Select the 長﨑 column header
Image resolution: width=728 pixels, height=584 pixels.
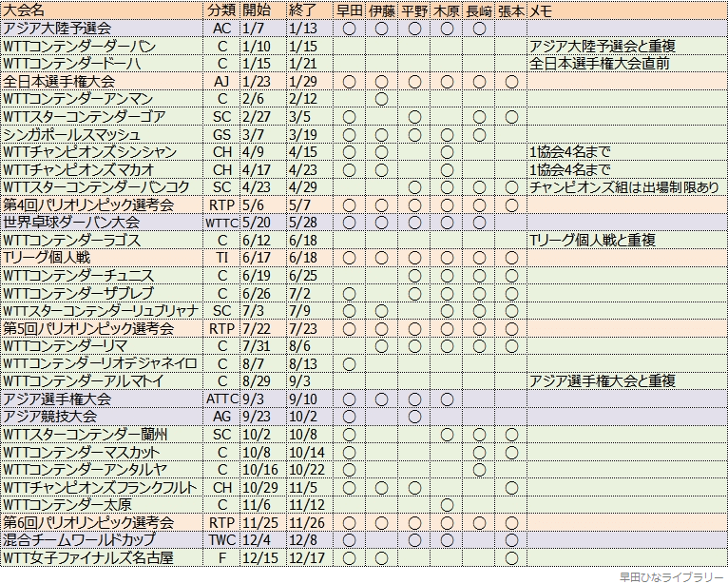478,10
